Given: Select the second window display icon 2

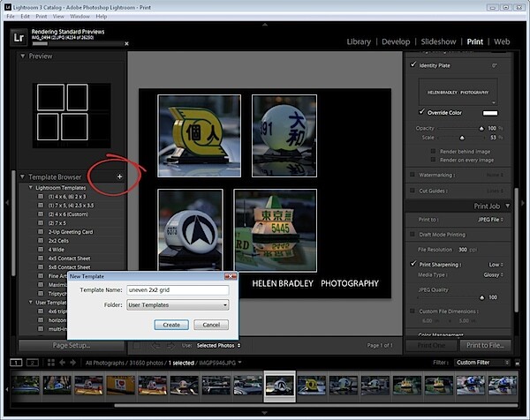Looking at the screenshot, I should [33, 363].
